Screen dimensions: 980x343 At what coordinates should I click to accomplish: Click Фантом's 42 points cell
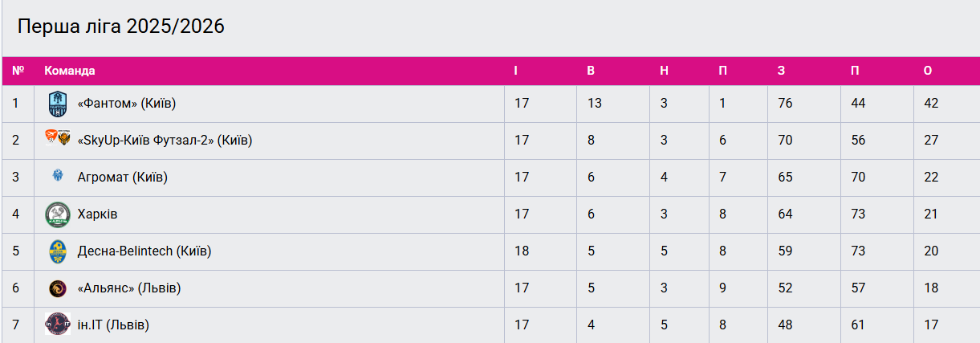click(x=931, y=103)
